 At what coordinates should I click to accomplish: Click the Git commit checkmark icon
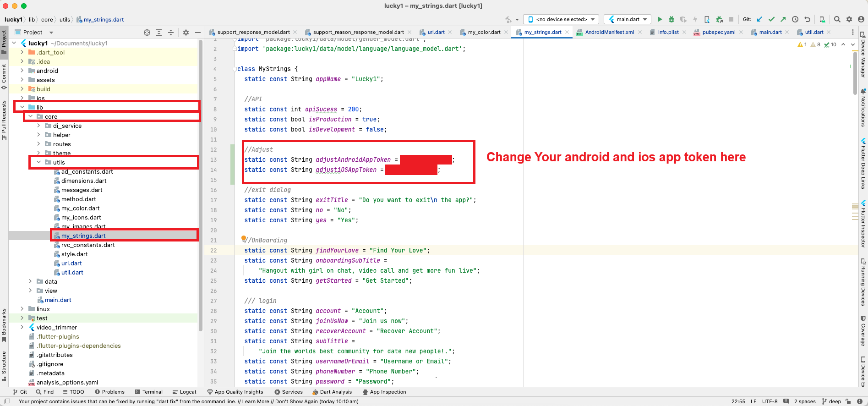(x=771, y=19)
